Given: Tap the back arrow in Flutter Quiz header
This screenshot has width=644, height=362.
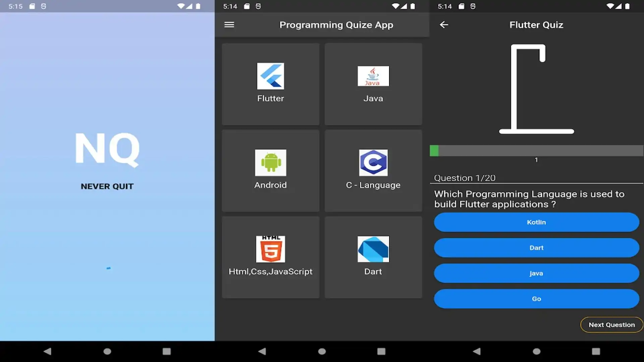Looking at the screenshot, I should [444, 25].
